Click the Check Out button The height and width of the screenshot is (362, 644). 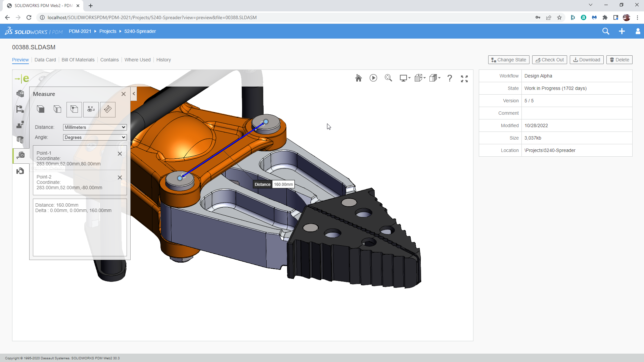[x=549, y=60]
